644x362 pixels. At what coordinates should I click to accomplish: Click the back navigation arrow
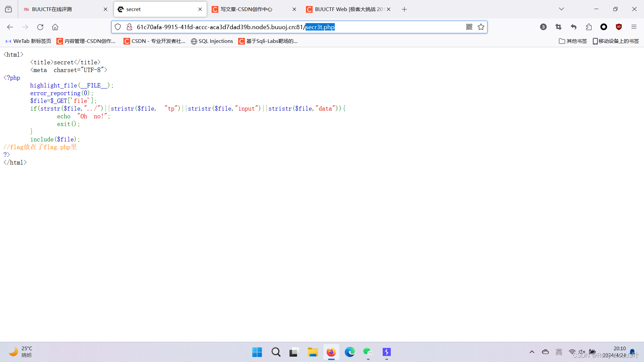[x=10, y=27]
